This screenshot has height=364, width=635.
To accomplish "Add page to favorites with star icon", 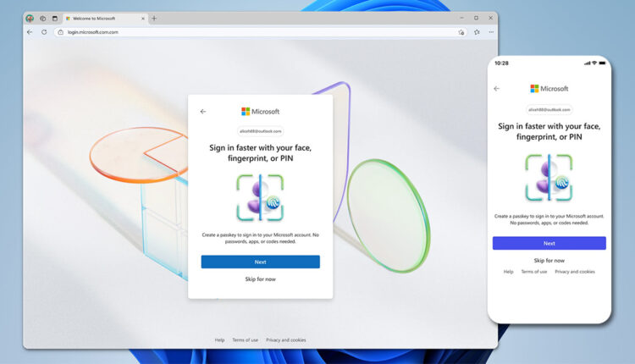I will tap(477, 32).
